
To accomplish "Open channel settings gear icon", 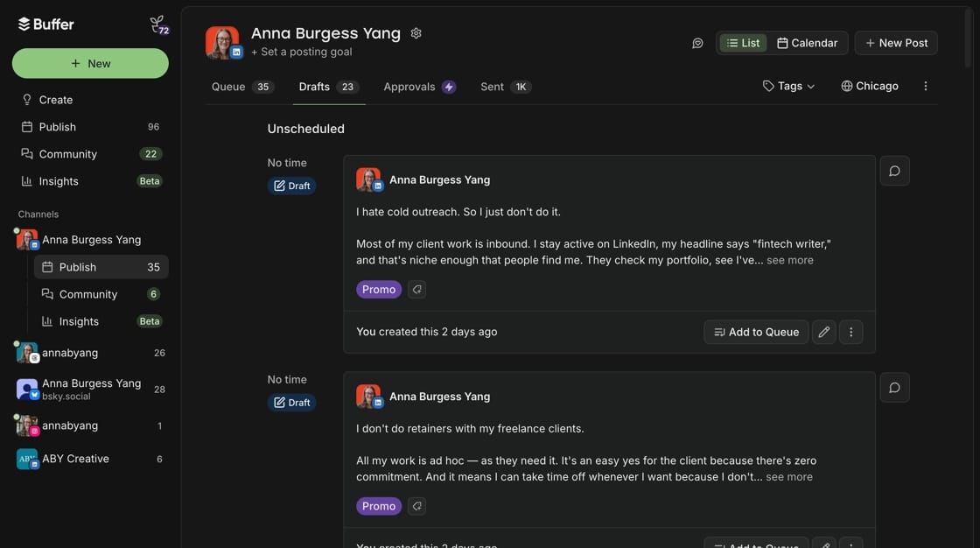I will click(416, 33).
